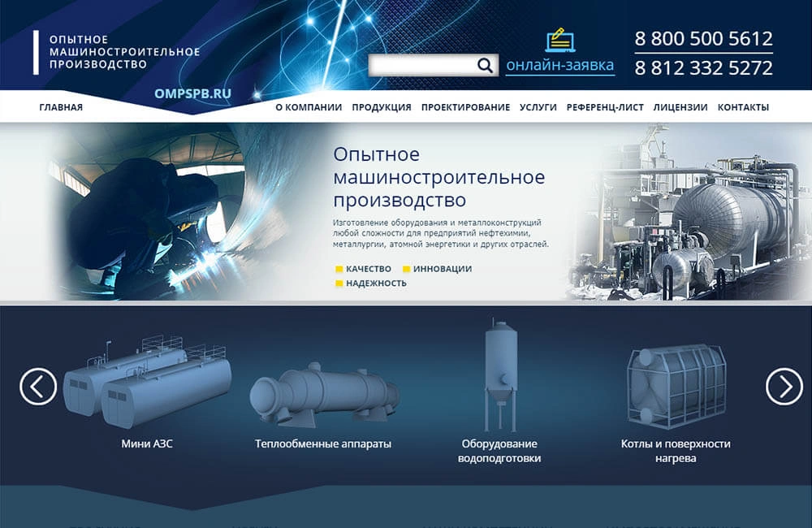Viewport: 812px width, 528px height.
Task: View the ЛИЦЕНЗИИ page
Action: coord(680,107)
